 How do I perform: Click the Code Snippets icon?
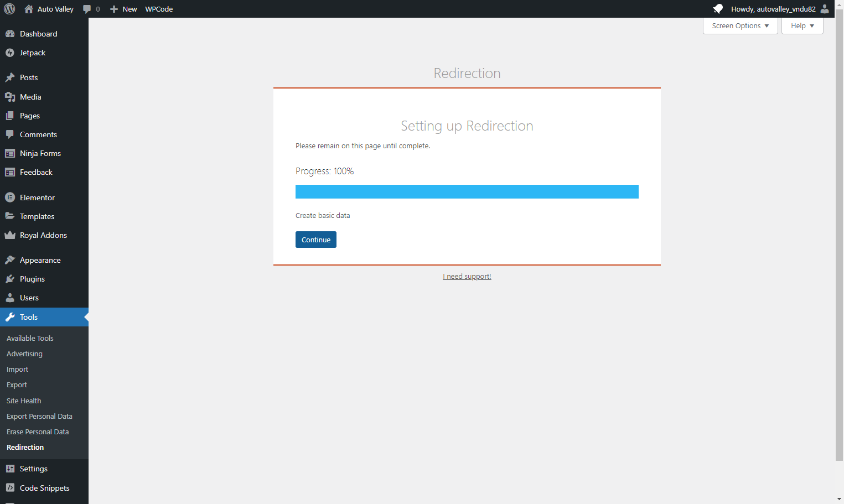tap(10, 488)
